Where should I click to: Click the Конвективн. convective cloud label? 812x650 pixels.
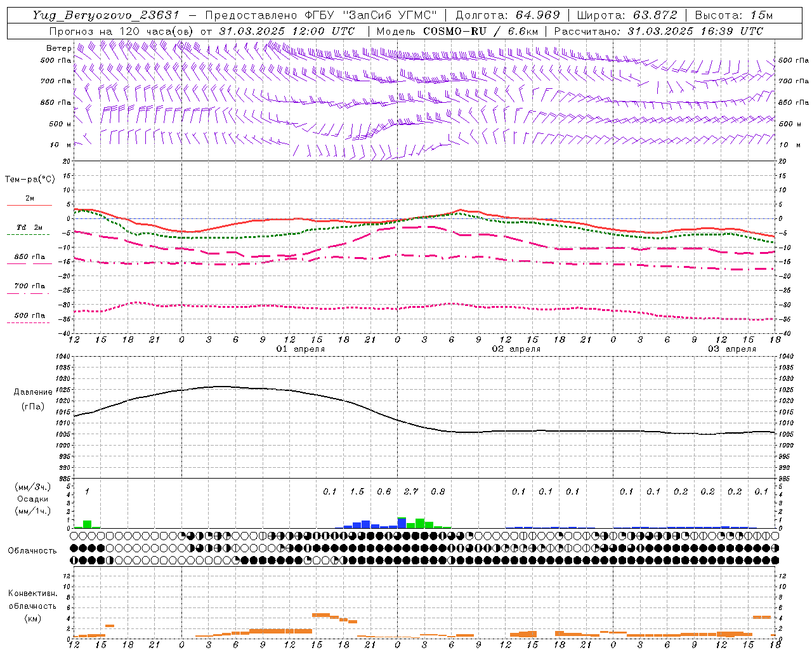[x=32, y=594]
